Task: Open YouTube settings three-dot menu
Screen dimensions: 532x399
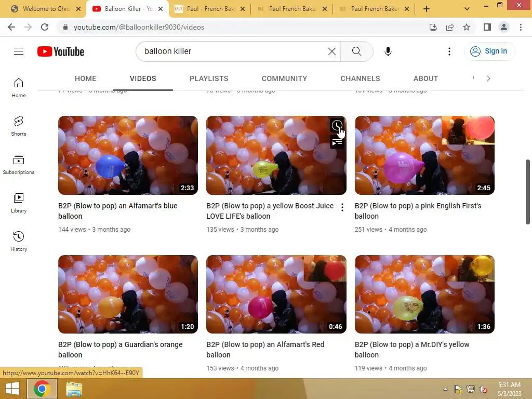Action: point(449,51)
